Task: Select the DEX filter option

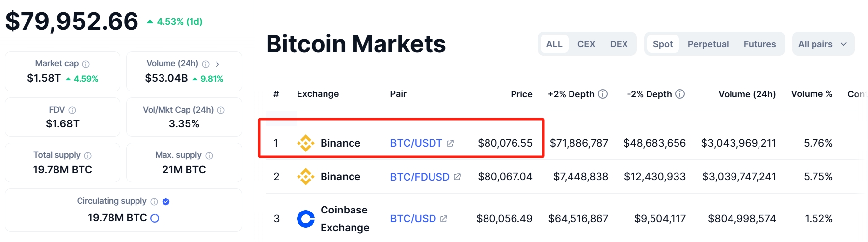Action: (x=619, y=44)
